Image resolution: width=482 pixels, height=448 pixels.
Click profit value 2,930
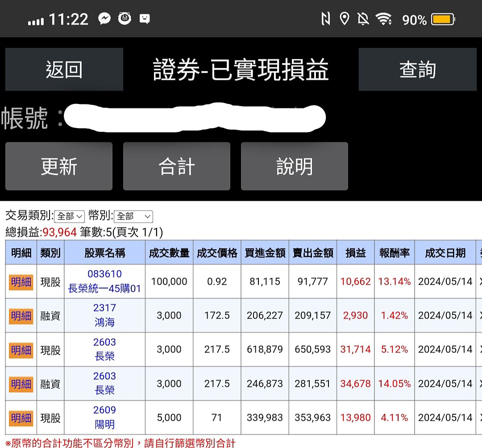[x=355, y=315]
